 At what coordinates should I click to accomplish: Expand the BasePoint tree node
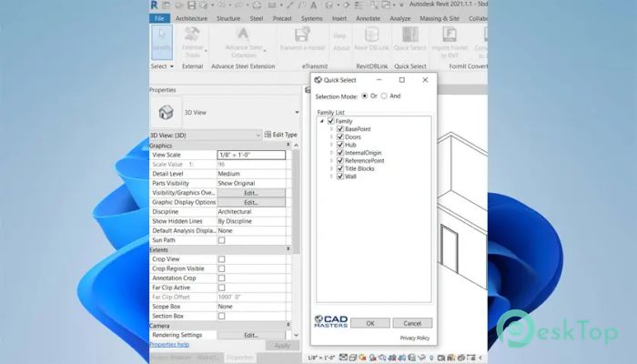[331, 129]
